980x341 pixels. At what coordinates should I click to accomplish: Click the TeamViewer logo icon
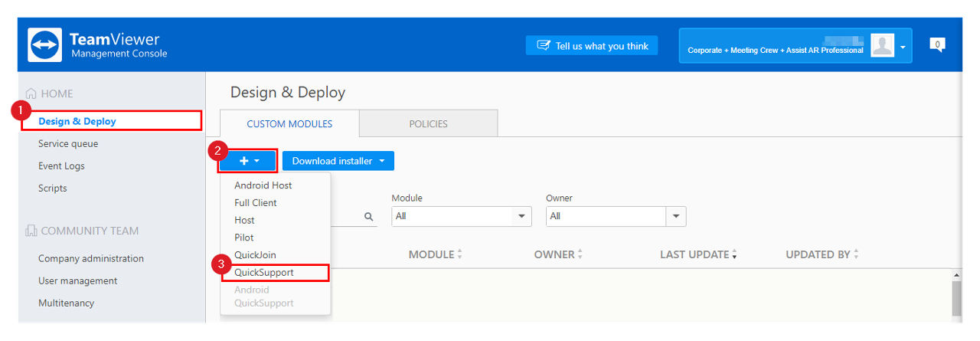click(x=45, y=45)
